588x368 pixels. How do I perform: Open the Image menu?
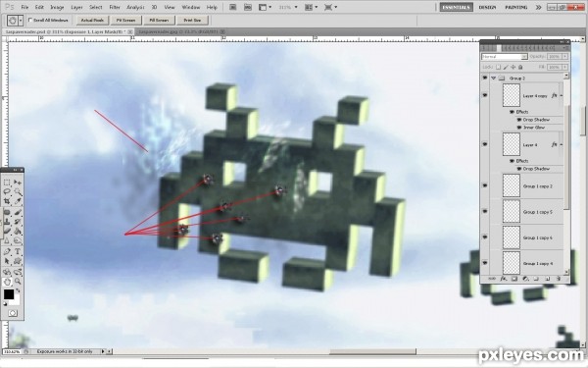(57, 7)
